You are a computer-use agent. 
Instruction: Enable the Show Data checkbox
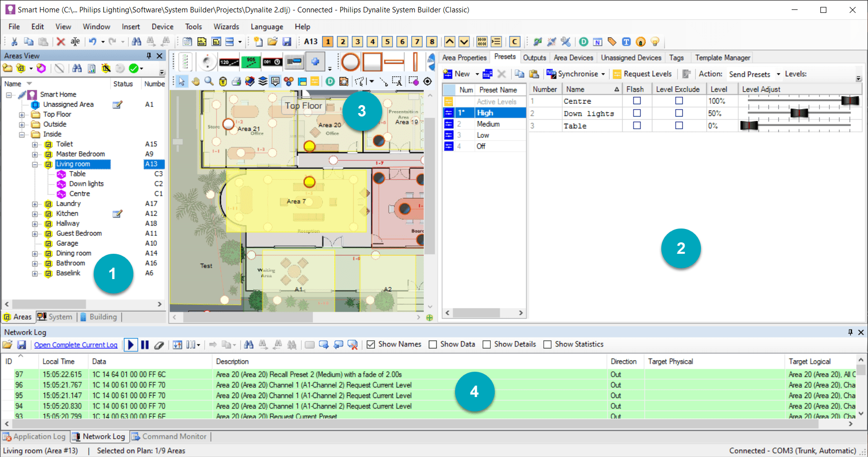pyautogui.click(x=433, y=344)
